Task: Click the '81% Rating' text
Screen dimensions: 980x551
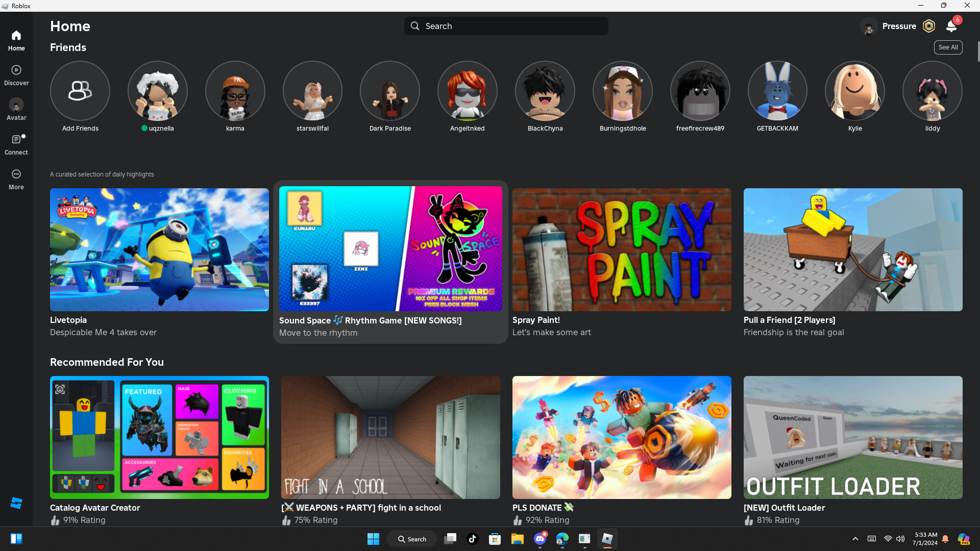Action: [778, 520]
